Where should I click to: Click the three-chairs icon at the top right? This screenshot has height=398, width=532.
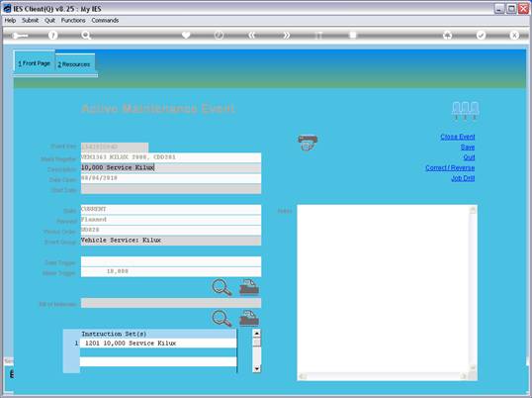tap(465, 111)
